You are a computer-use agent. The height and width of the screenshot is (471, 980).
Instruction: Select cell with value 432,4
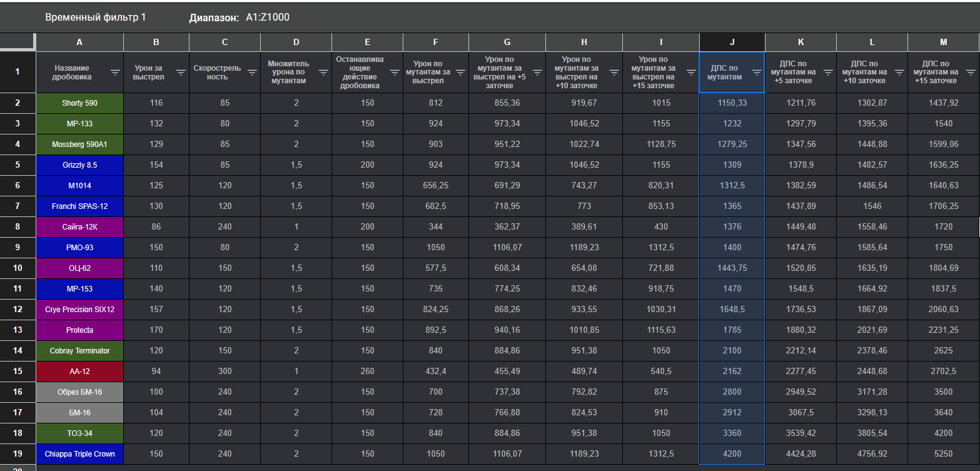pos(435,371)
